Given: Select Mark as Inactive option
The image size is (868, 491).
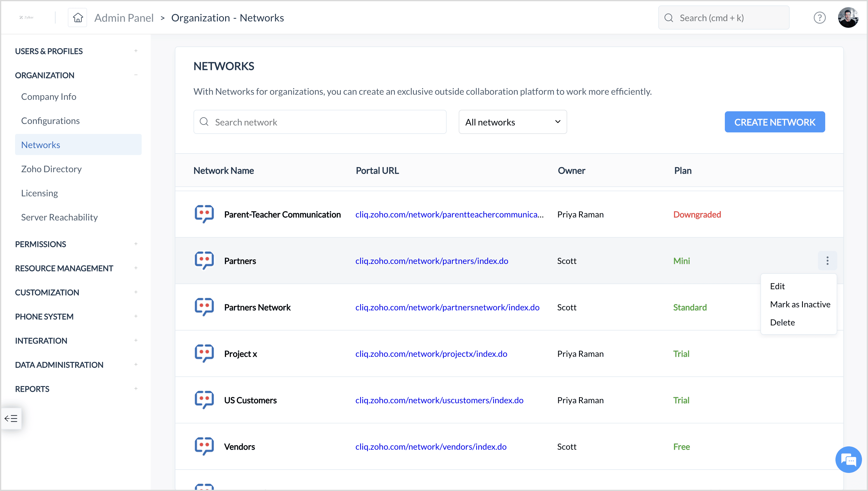Looking at the screenshot, I should (x=800, y=305).
